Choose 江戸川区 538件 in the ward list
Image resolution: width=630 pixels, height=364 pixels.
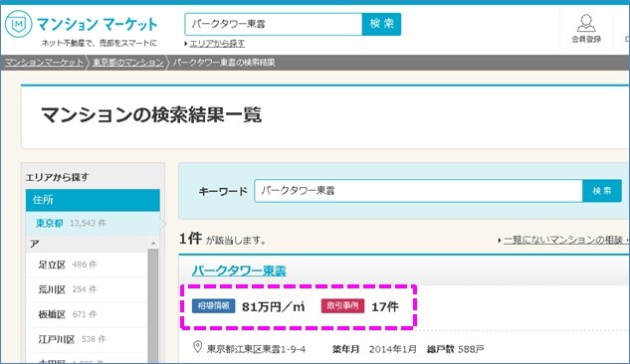[x=87, y=339]
